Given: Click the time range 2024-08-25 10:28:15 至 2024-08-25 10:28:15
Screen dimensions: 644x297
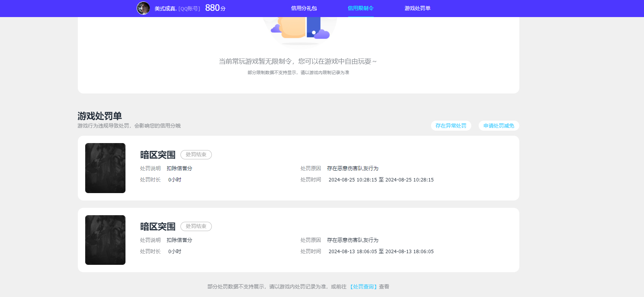Looking at the screenshot, I should (x=381, y=180).
